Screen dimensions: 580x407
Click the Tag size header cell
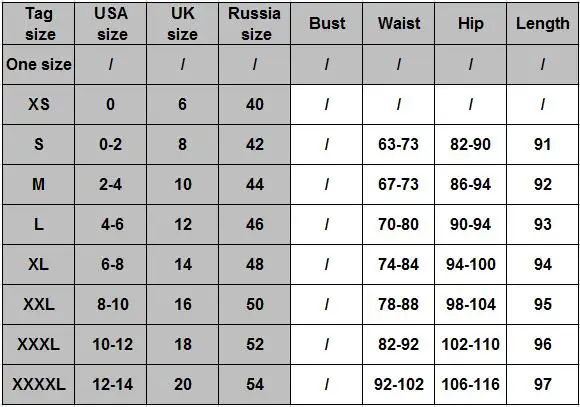tap(38, 24)
